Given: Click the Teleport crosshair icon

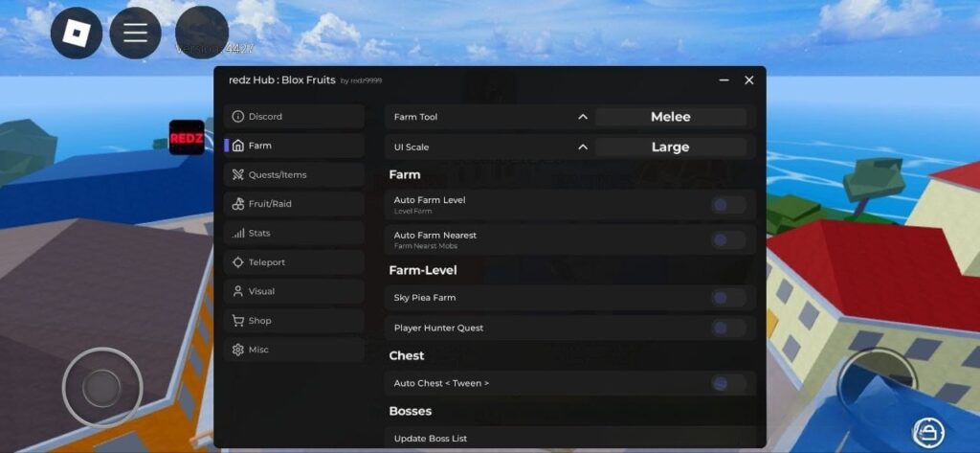Looking at the screenshot, I should 237,262.
